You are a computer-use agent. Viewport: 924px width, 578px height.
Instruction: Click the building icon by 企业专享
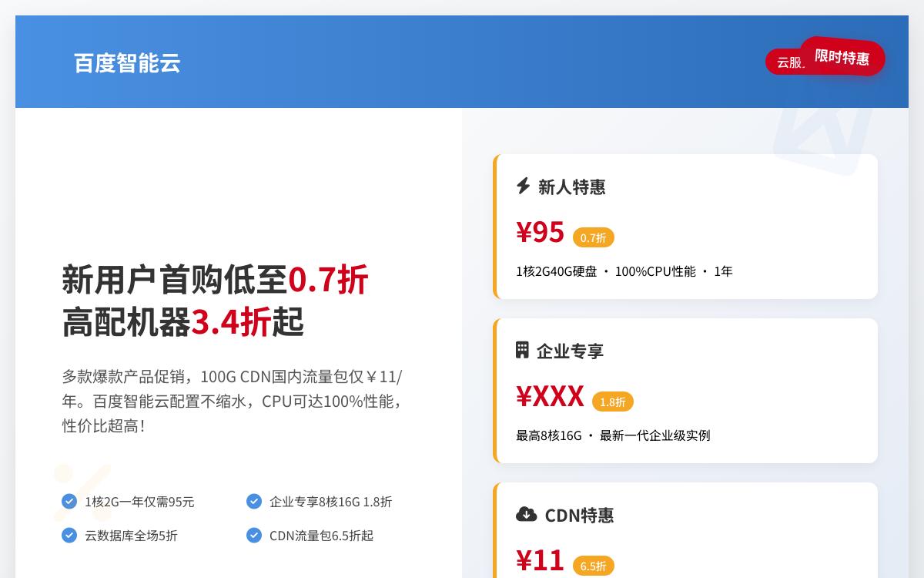pyautogui.click(x=522, y=350)
